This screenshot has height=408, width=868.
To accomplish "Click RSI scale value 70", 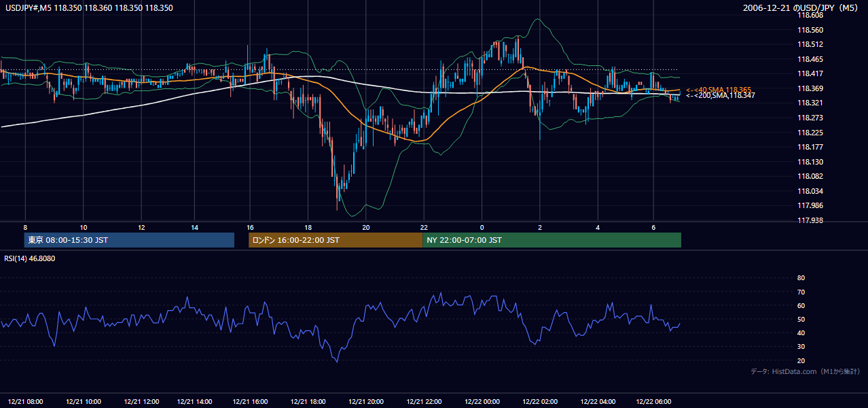I will (801, 292).
